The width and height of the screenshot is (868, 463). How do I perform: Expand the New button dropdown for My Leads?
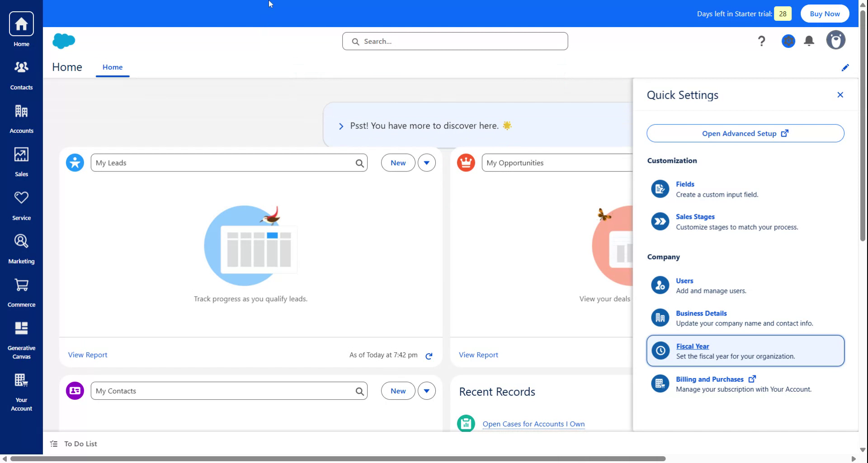[426, 162]
